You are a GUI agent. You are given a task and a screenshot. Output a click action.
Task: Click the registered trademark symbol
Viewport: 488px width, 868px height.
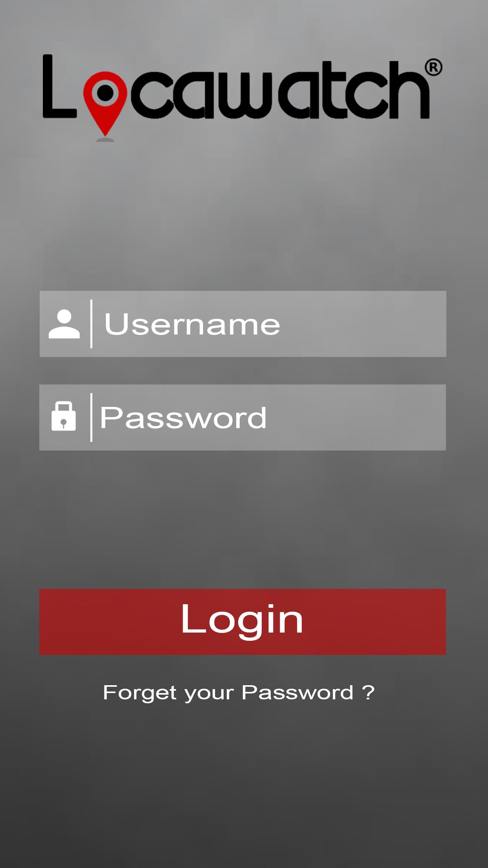point(433,68)
